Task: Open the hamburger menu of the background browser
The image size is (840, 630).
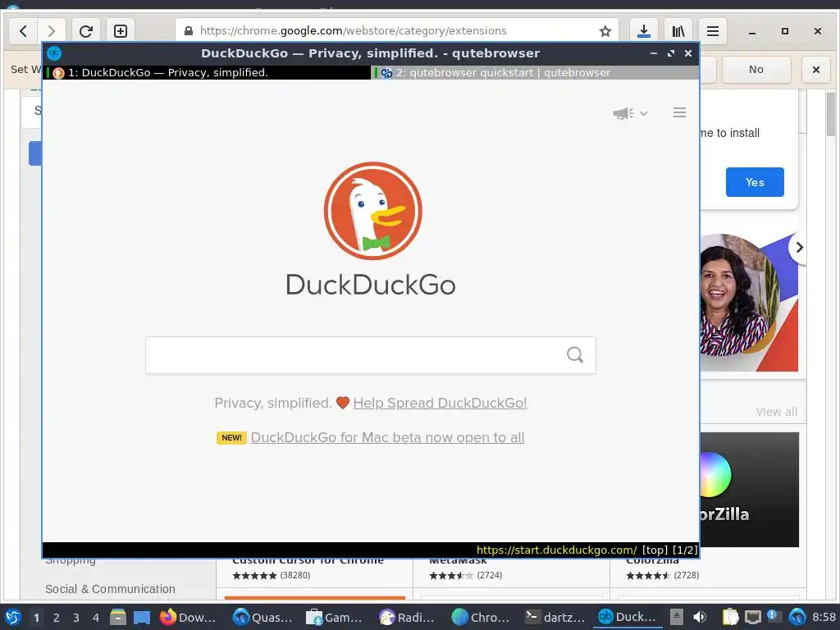Action: [x=713, y=31]
